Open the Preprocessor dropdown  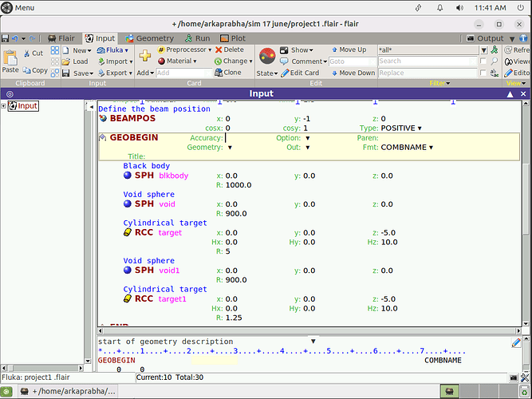tap(187, 49)
